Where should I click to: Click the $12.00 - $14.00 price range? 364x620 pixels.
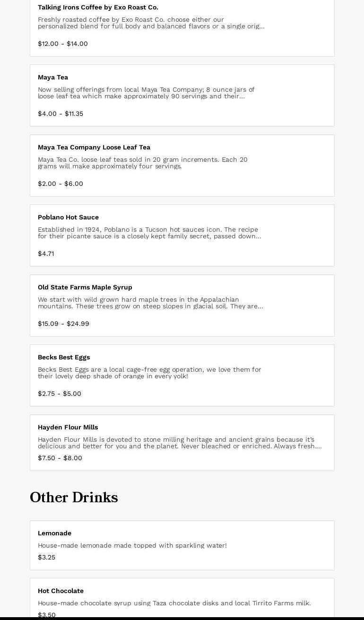pyautogui.click(x=63, y=44)
